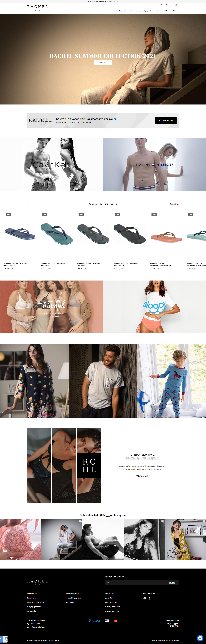Open the Γυναίκα menu item
This screenshot has height=644, width=206.
click(x=137, y=11)
